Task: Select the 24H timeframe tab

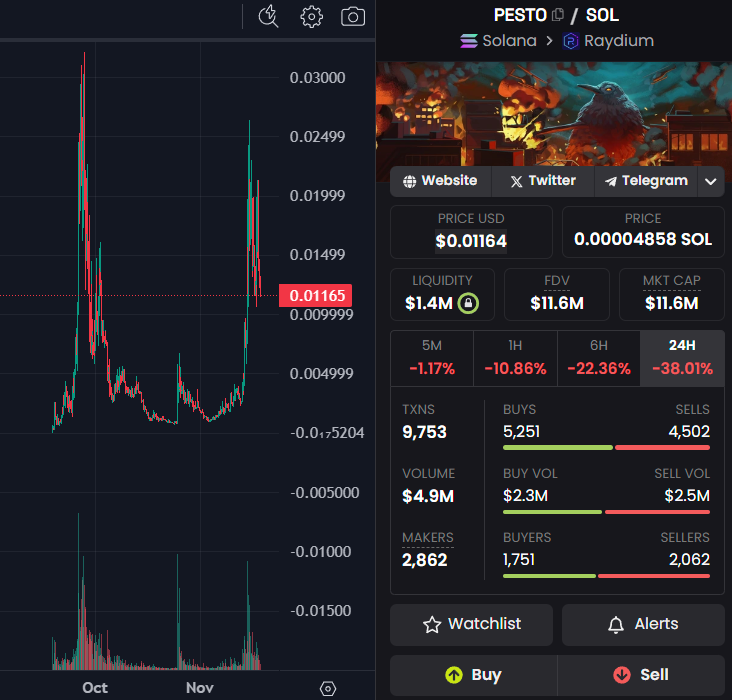Action: [x=682, y=358]
